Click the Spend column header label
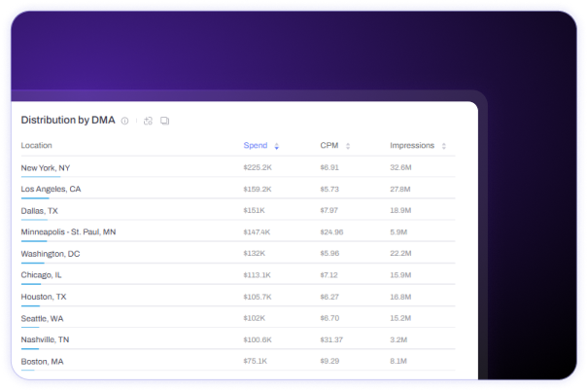 (x=256, y=146)
